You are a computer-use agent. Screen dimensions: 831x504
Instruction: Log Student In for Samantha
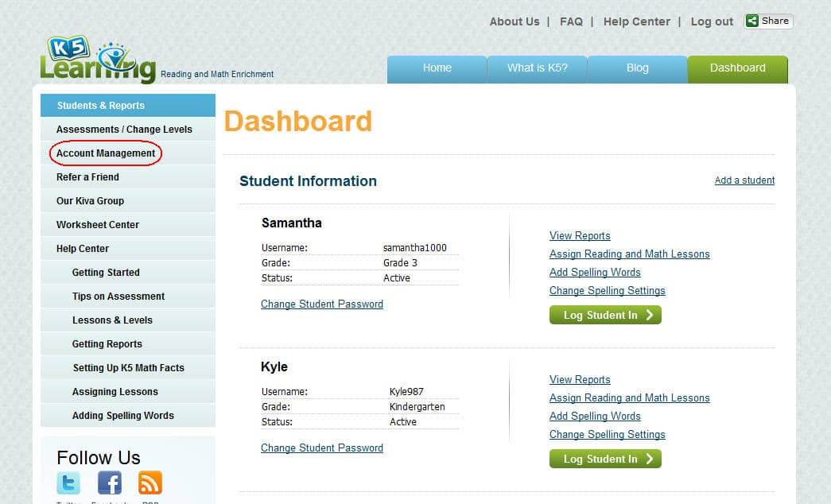[605, 315]
